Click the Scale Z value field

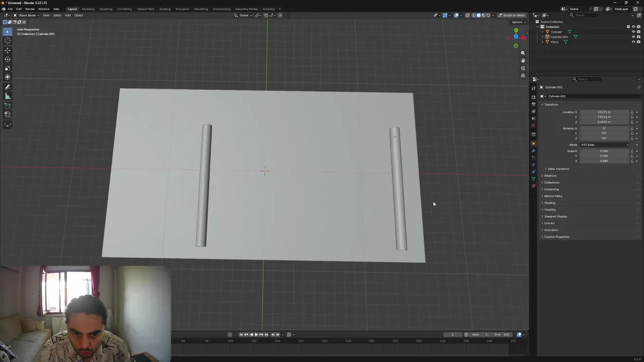coord(604,161)
